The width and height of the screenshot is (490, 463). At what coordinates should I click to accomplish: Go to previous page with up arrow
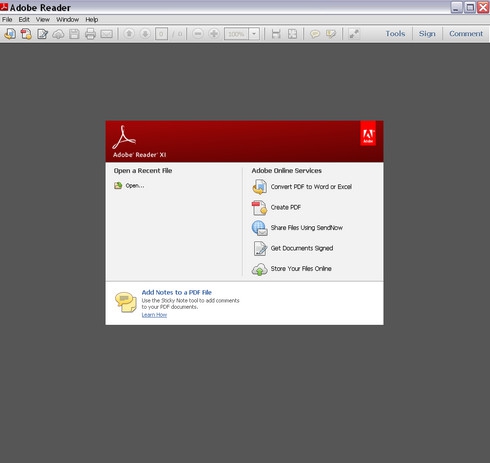[129, 33]
